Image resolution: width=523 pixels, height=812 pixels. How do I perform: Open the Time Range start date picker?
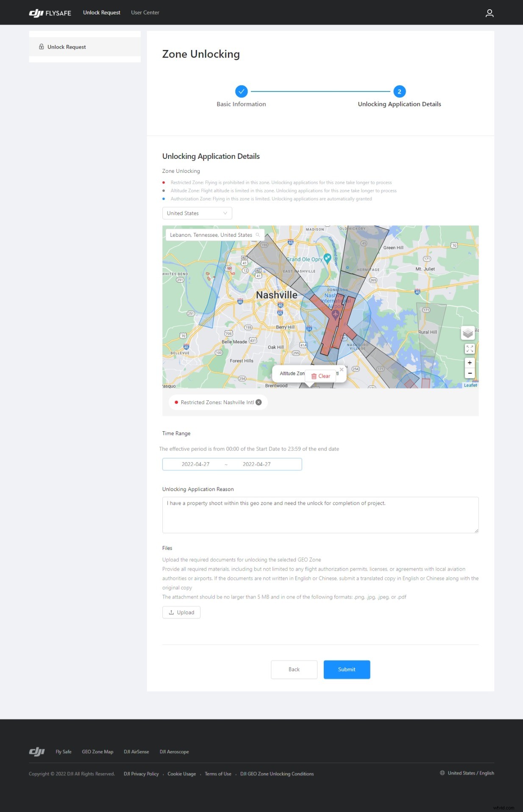[x=195, y=464]
